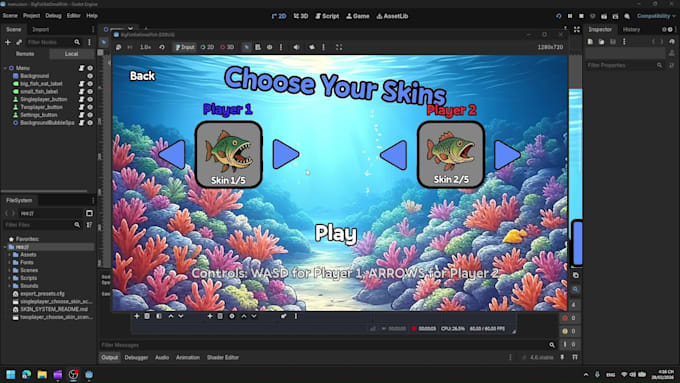
Task: Select previous skin for Player 2
Action: [394, 155]
